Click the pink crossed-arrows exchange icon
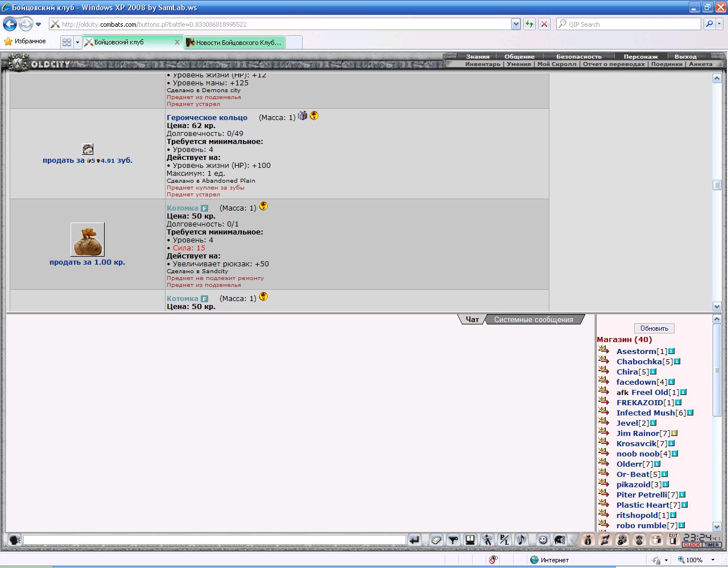The image size is (728, 568). pos(605,540)
